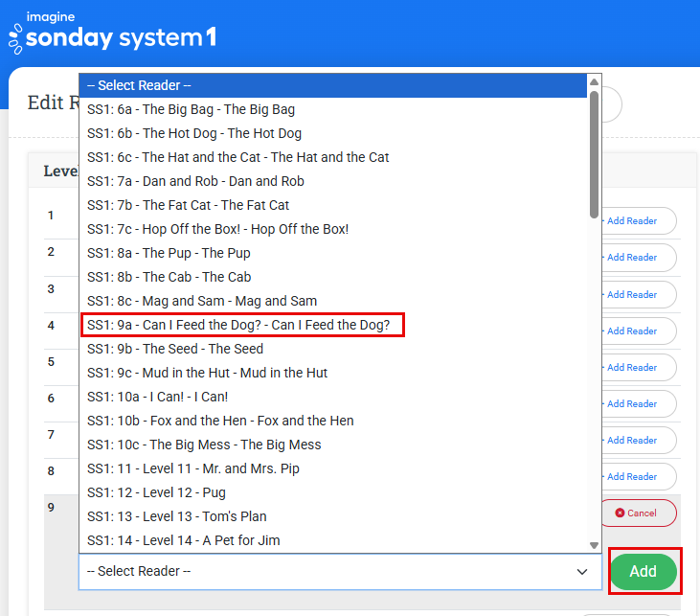
Task: Pick SS1: 8b - The Cab option
Action: (333, 277)
